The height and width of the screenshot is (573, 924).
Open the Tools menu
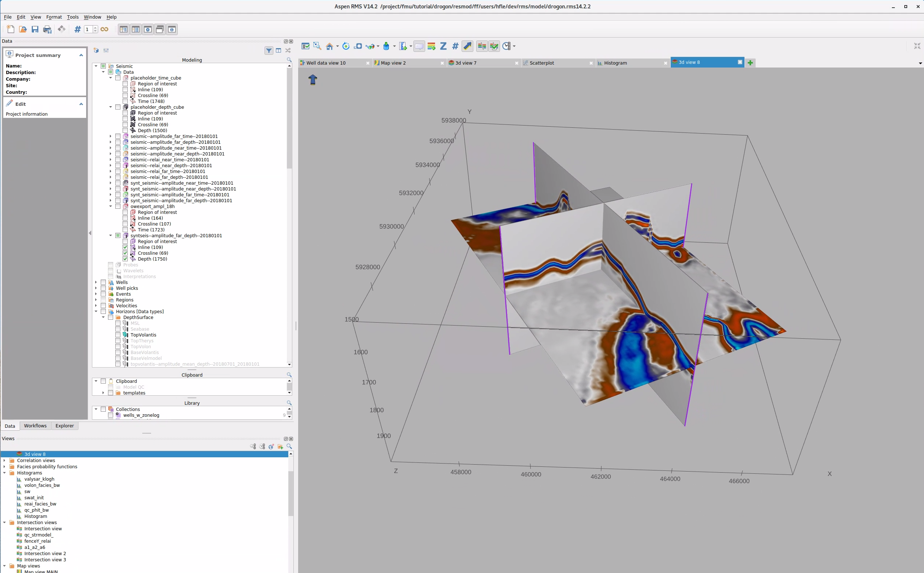(73, 17)
